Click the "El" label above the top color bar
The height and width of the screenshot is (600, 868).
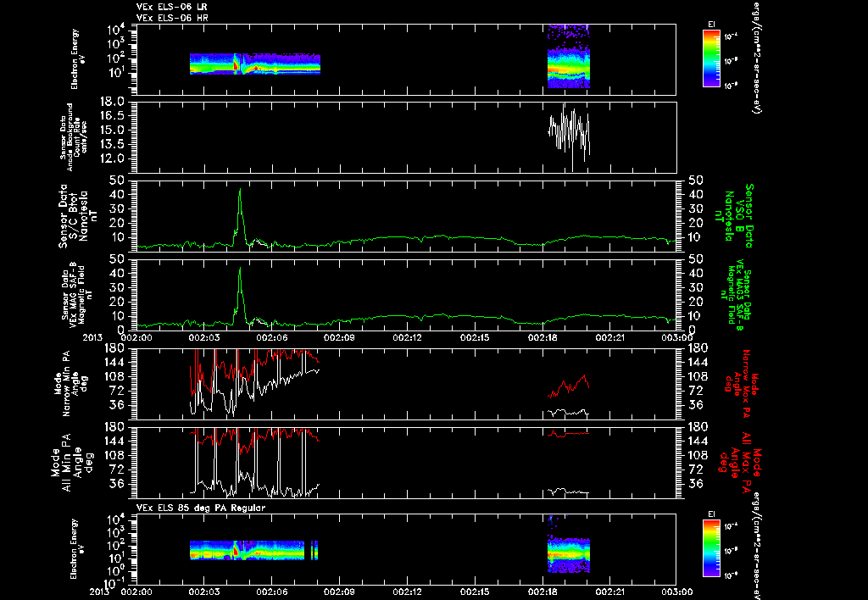tap(711, 25)
